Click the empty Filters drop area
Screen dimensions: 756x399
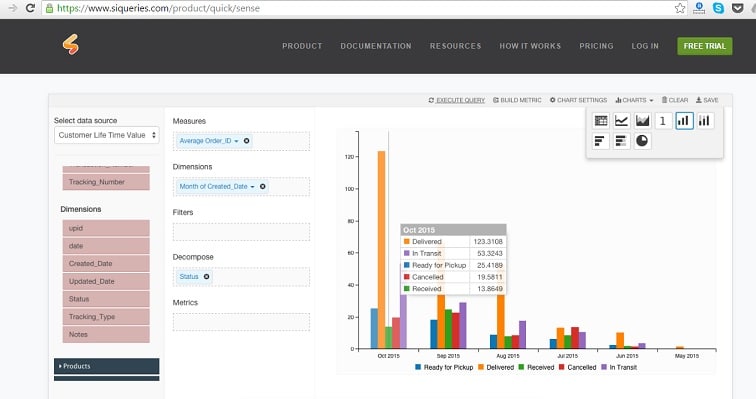pyautogui.click(x=242, y=232)
